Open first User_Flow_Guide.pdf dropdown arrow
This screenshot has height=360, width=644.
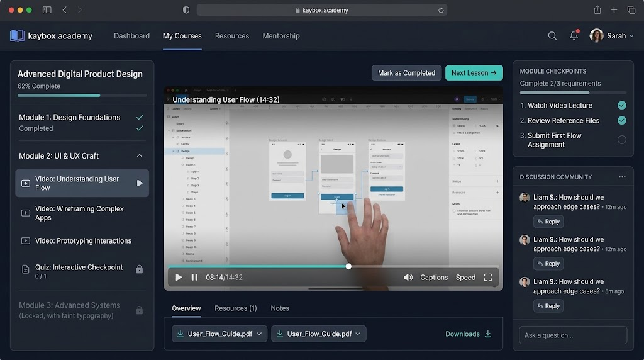(x=259, y=334)
